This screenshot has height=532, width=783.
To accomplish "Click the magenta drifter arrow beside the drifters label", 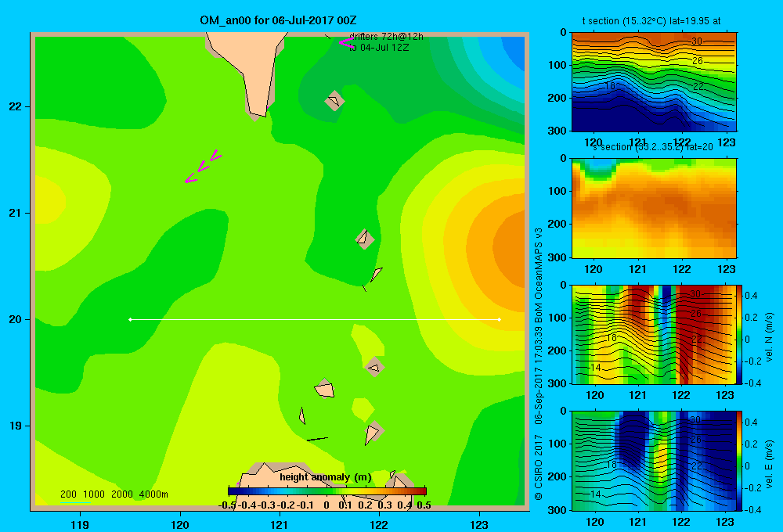I will pos(345,42).
